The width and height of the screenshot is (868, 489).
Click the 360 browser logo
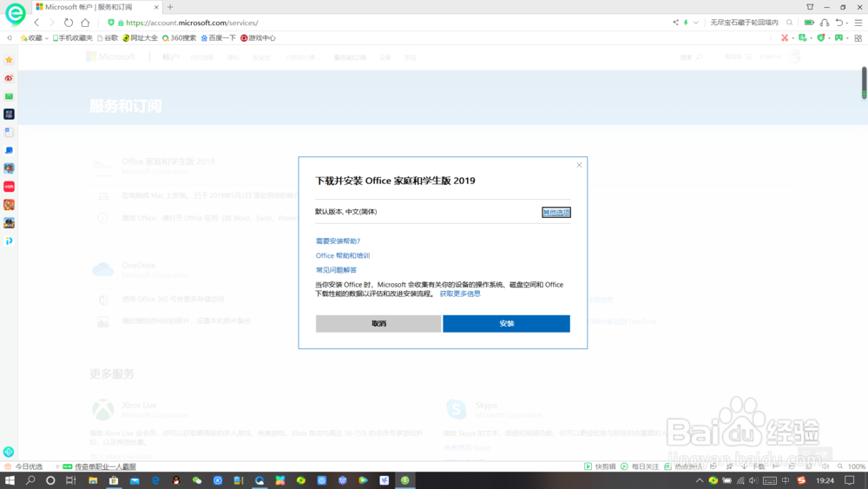[15, 14]
